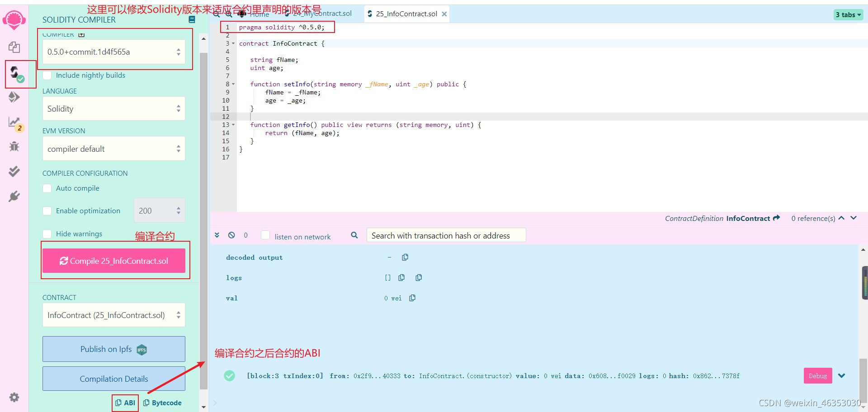
Task: Copy the ABI to clipboard
Action: (x=125, y=403)
